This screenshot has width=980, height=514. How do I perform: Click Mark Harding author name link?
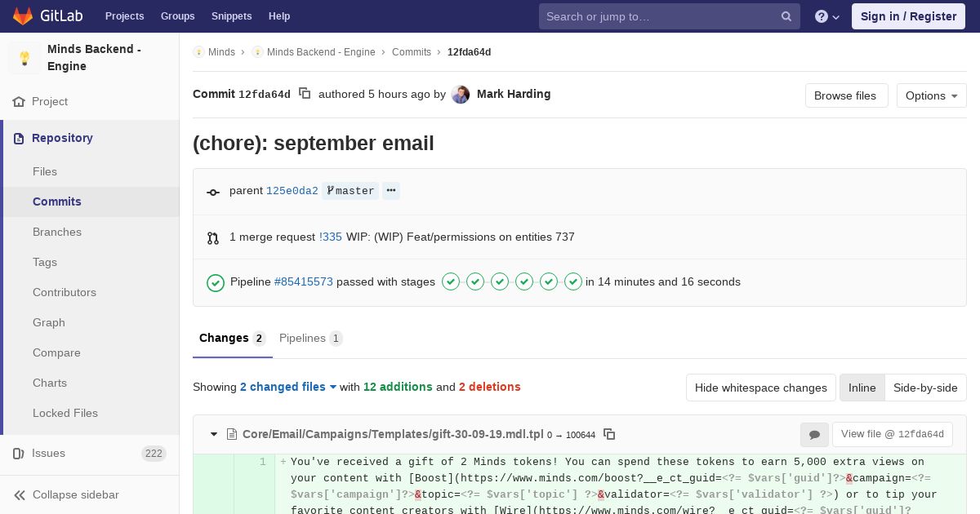tap(514, 94)
